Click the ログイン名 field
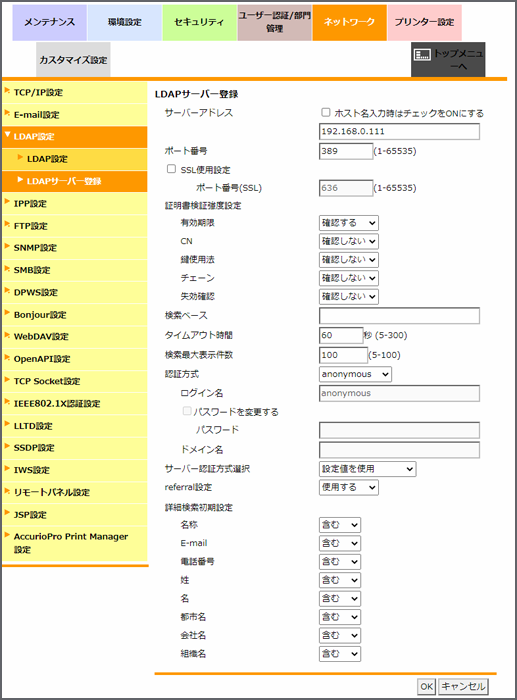The width and height of the screenshot is (517, 700). pyautogui.click(x=400, y=393)
